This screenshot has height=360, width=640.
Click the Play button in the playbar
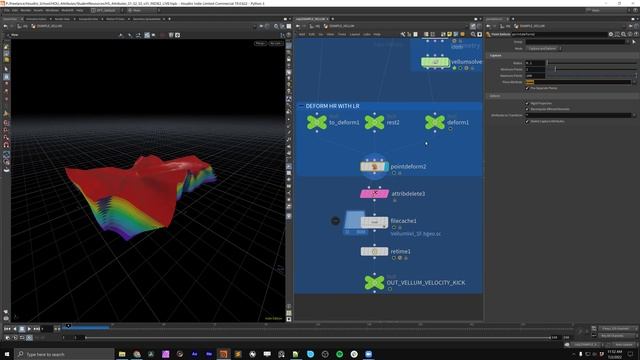point(29,329)
